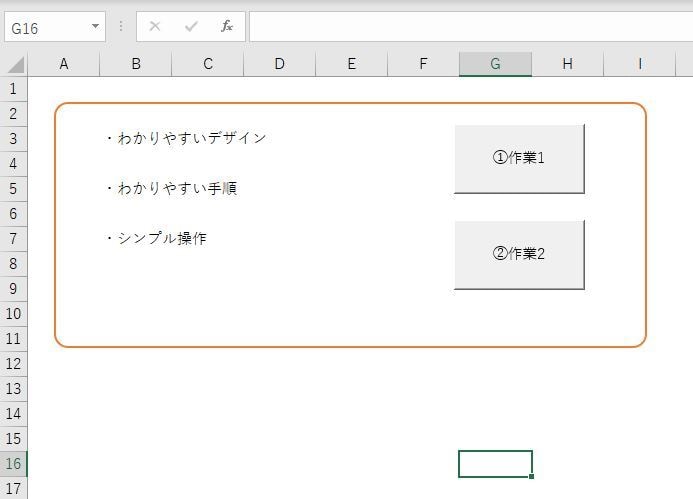Select row 12 header
693x499 pixels.
pos(13,364)
